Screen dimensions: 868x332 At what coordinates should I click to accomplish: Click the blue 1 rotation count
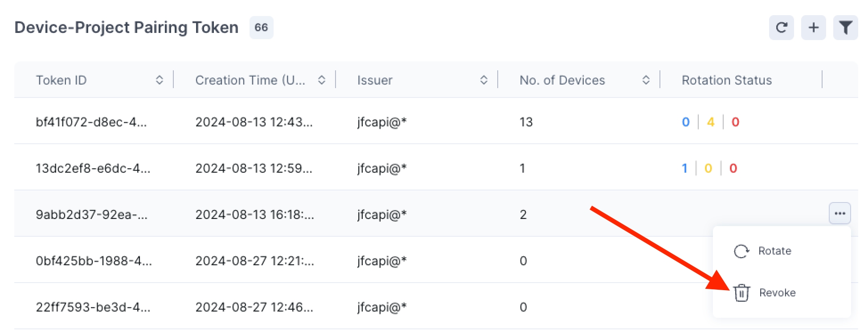pyautogui.click(x=684, y=168)
